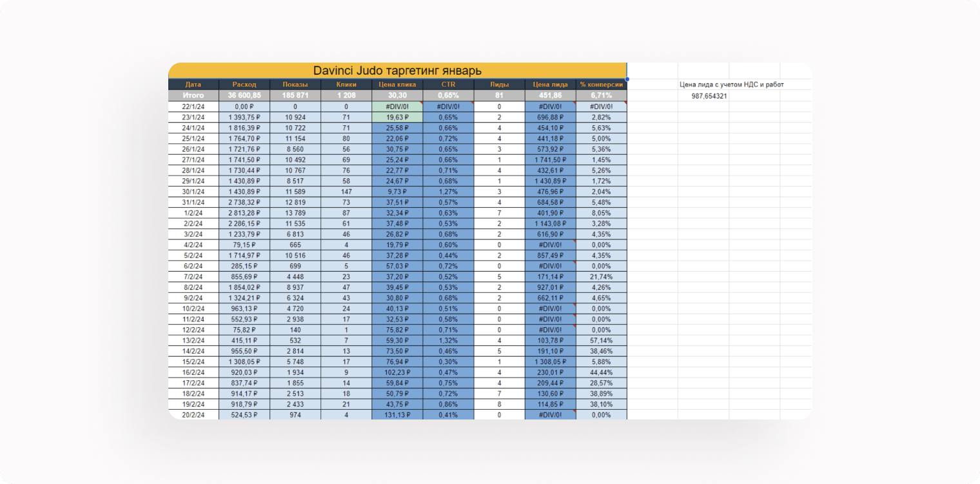The width and height of the screenshot is (980, 484).
Task: Click the "Показы" column header
Action: coord(295,85)
